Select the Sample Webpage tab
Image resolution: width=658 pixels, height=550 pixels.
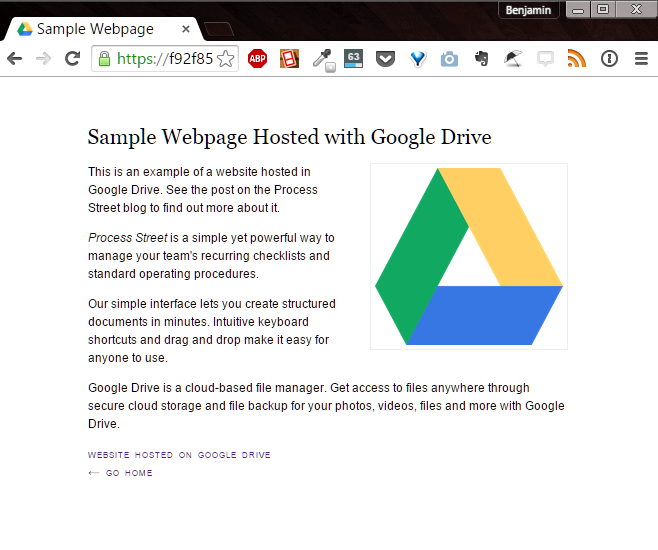103,29
